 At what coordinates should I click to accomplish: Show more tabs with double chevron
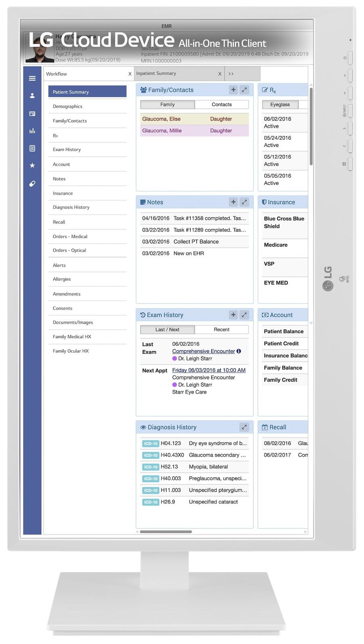pyautogui.click(x=231, y=74)
